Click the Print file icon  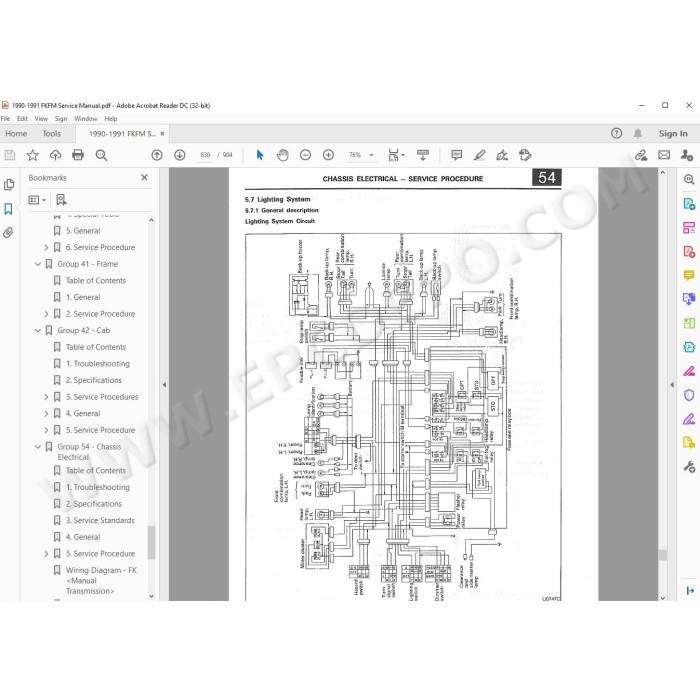point(78,155)
